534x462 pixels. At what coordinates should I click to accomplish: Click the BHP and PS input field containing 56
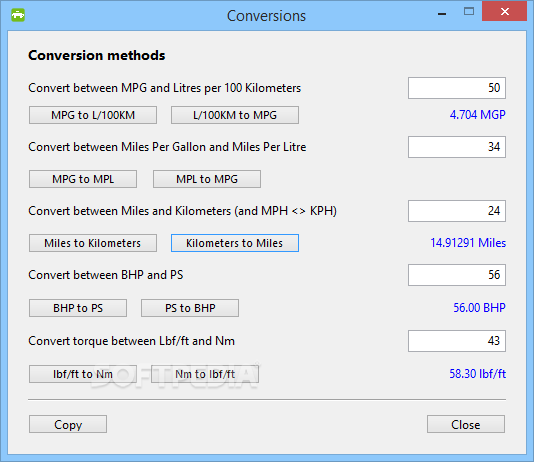[457, 275]
